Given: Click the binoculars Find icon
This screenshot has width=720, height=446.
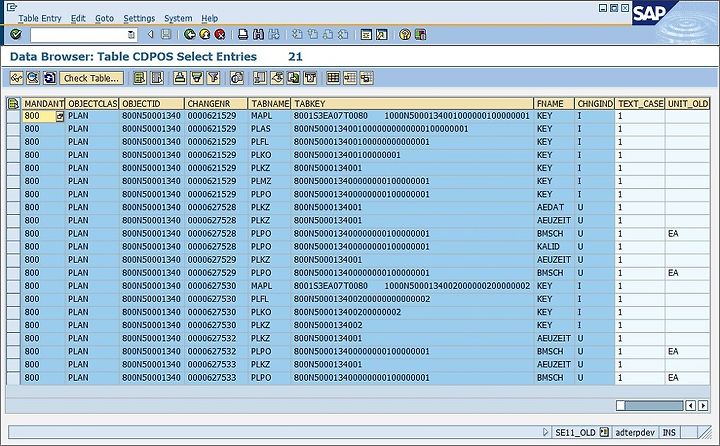Looking at the screenshot, I should click(258, 34).
